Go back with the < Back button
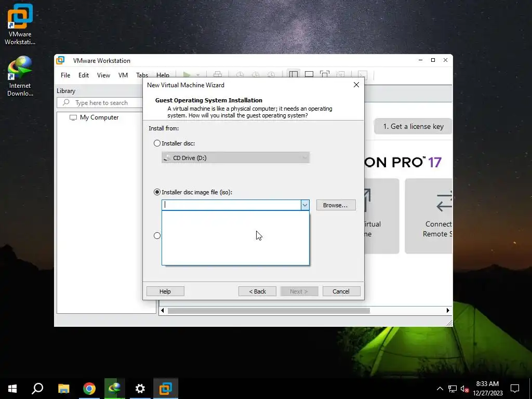Viewport: 532px width, 399px height. click(257, 291)
